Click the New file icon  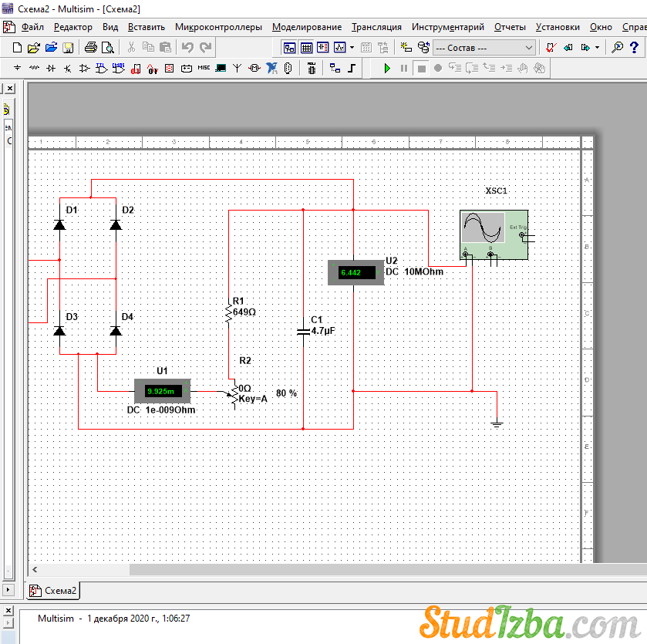pos(18,48)
